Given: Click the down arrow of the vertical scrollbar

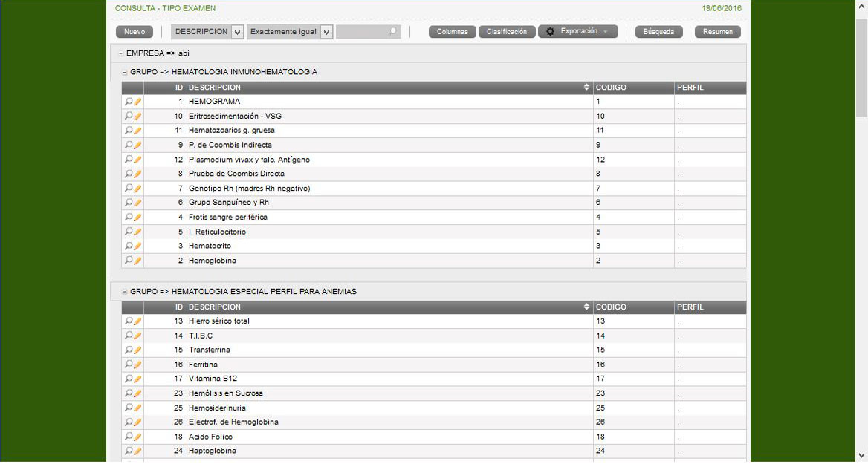Looking at the screenshot, I should tap(861, 455).
